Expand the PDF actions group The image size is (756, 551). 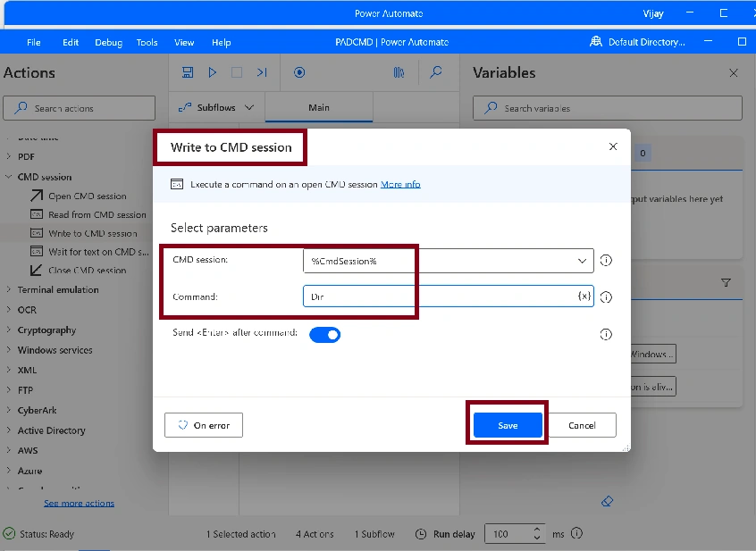[8, 156]
